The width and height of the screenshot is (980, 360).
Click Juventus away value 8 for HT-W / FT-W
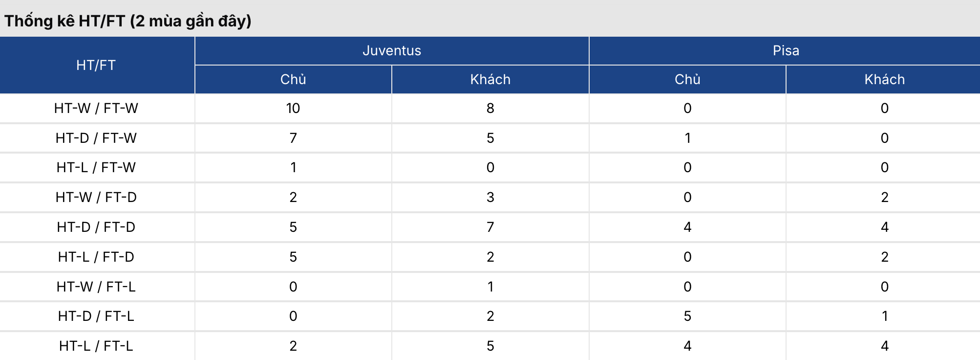click(x=490, y=108)
